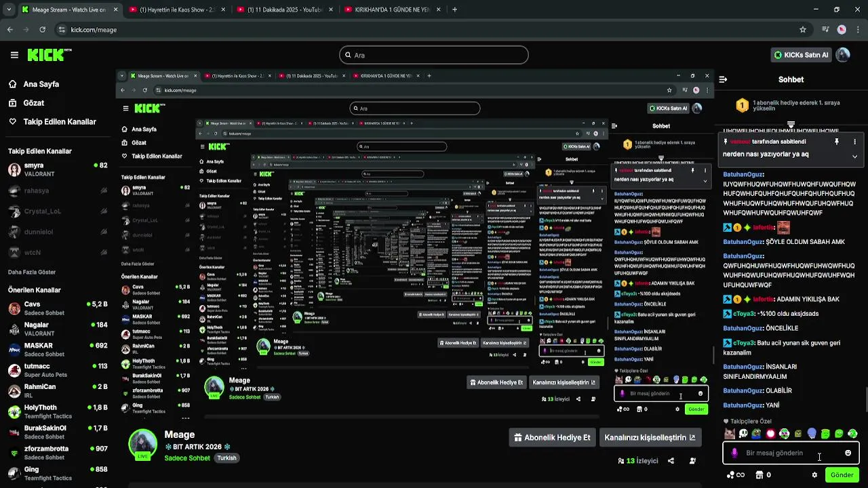Insert the blue blob emote
This screenshot has width=868, height=488.
(812, 434)
